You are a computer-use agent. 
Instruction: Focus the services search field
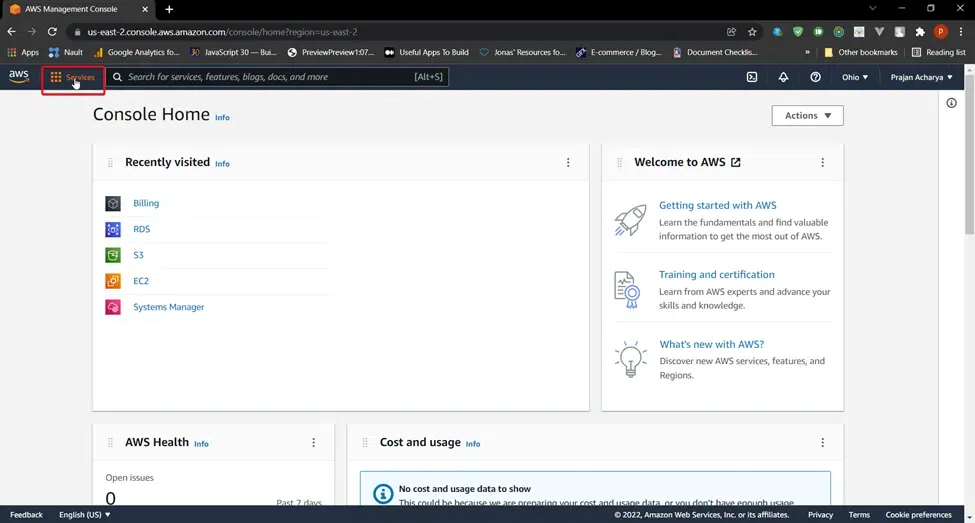(277, 77)
